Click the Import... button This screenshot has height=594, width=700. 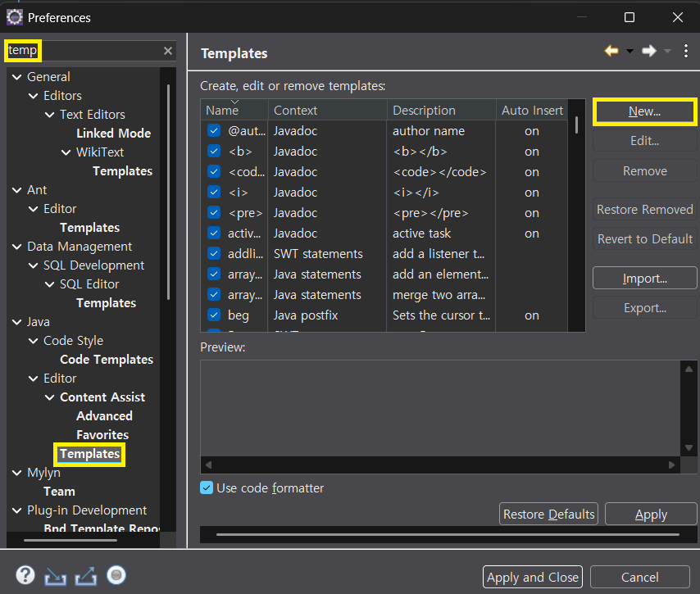point(644,279)
